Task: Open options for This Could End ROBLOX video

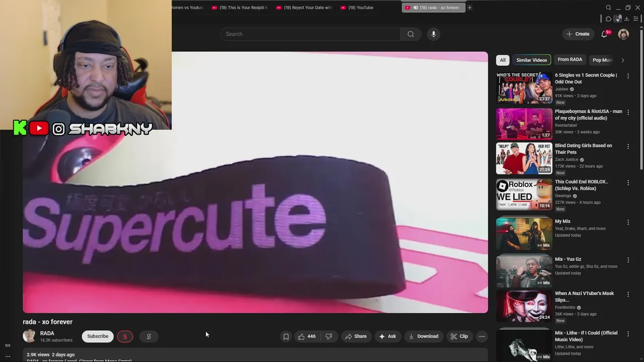Action: click(x=628, y=183)
